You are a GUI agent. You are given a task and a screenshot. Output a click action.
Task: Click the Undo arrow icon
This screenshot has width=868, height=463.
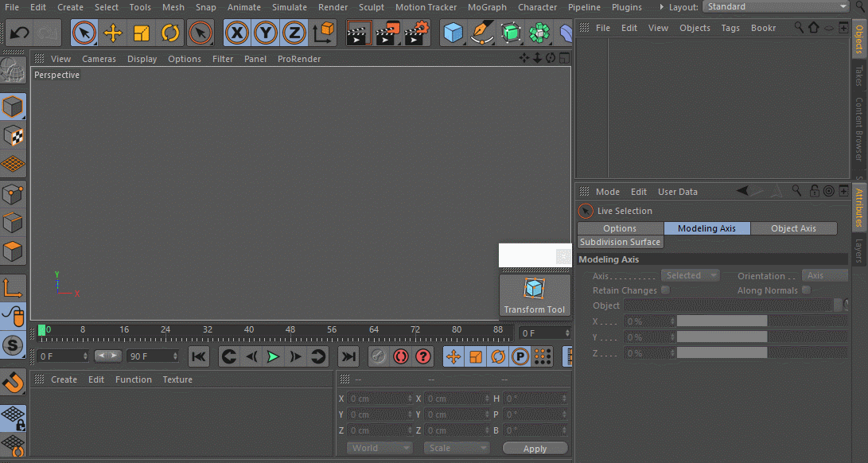pyautogui.click(x=19, y=33)
